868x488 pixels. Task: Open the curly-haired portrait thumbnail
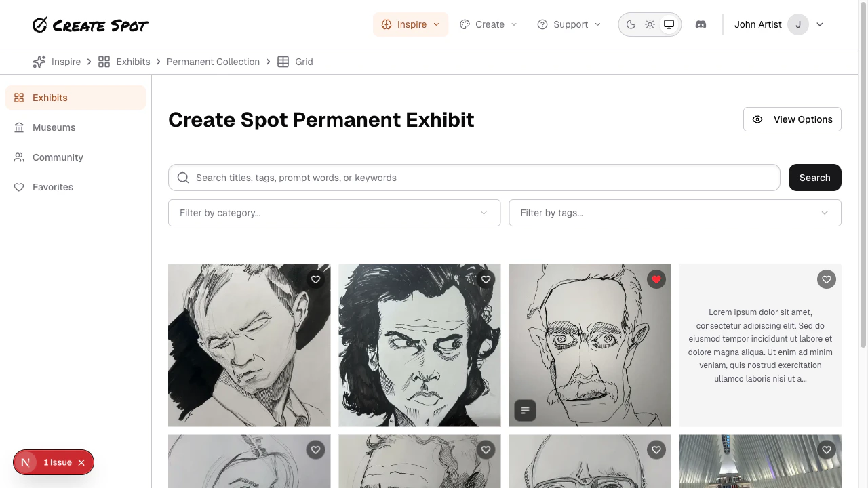pos(419,345)
